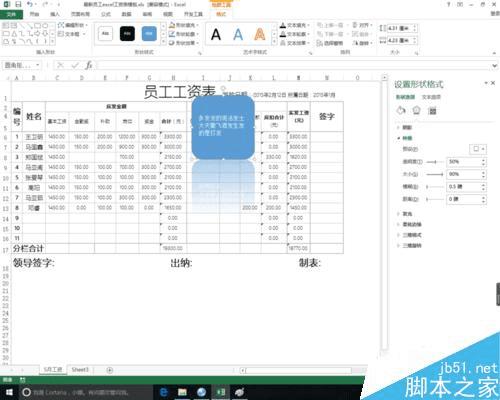Click the 50% transparency value field
This screenshot has width=500, height=400.
464,162
